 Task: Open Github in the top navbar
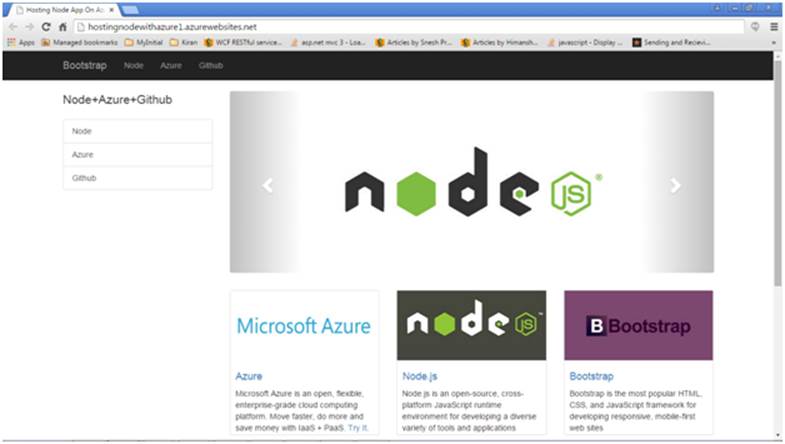click(x=211, y=66)
